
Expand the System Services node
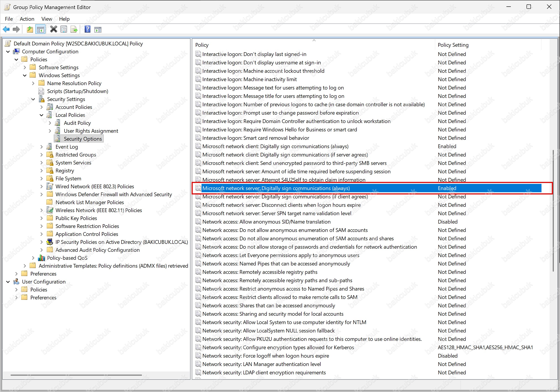[x=41, y=163]
